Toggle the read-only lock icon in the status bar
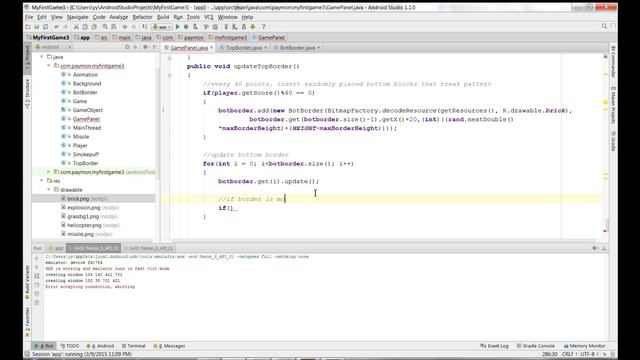Image resolution: width=640 pixels, height=360 pixels. click(606, 354)
